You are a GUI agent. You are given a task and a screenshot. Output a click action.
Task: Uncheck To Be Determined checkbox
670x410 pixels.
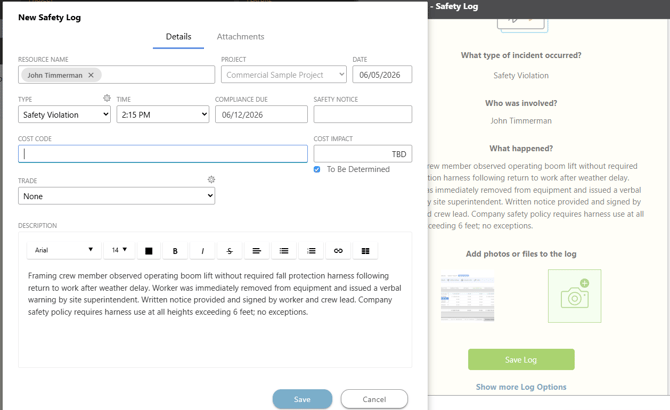pos(317,170)
